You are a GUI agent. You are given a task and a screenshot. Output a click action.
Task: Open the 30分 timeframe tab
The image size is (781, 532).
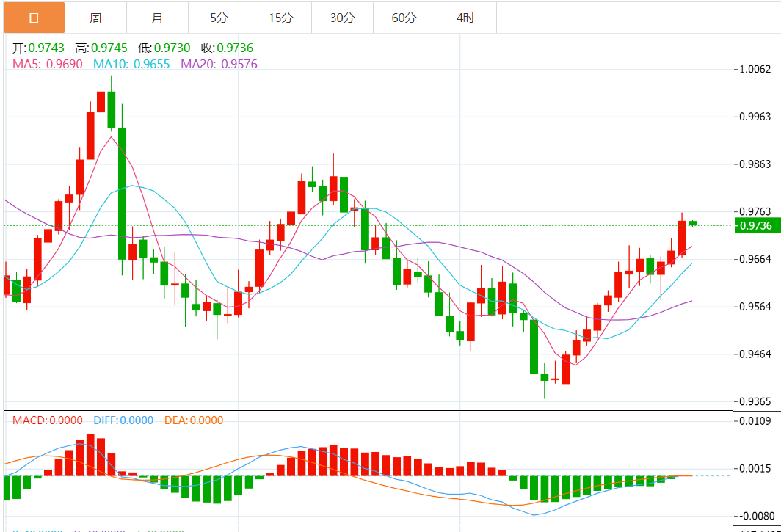343,18
